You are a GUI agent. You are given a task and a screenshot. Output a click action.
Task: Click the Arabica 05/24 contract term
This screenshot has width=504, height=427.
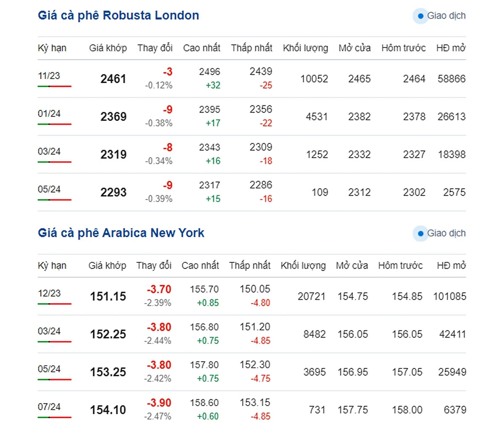pos(49,369)
